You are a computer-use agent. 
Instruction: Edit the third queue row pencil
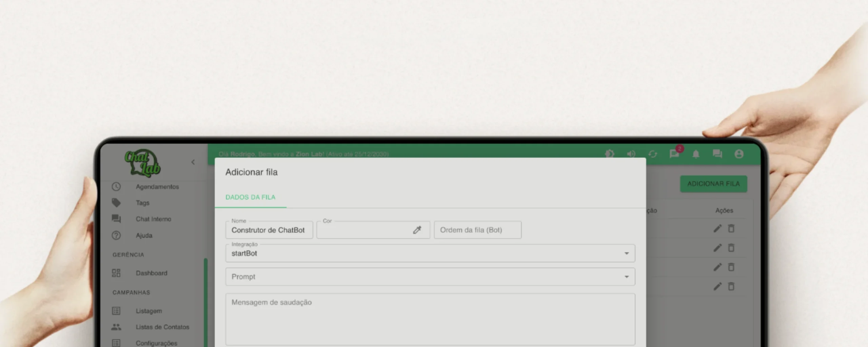tap(717, 267)
